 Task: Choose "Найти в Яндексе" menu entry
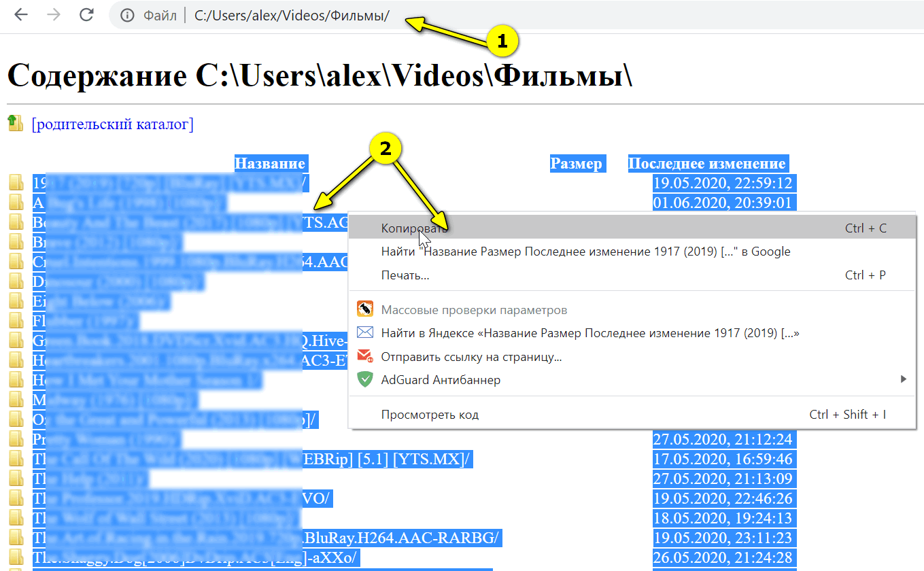click(632, 333)
